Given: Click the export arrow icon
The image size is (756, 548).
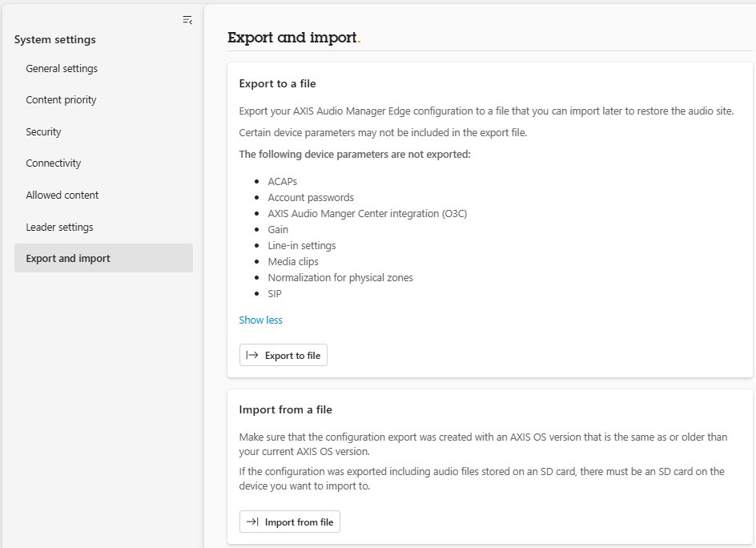Looking at the screenshot, I should (252, 355).
